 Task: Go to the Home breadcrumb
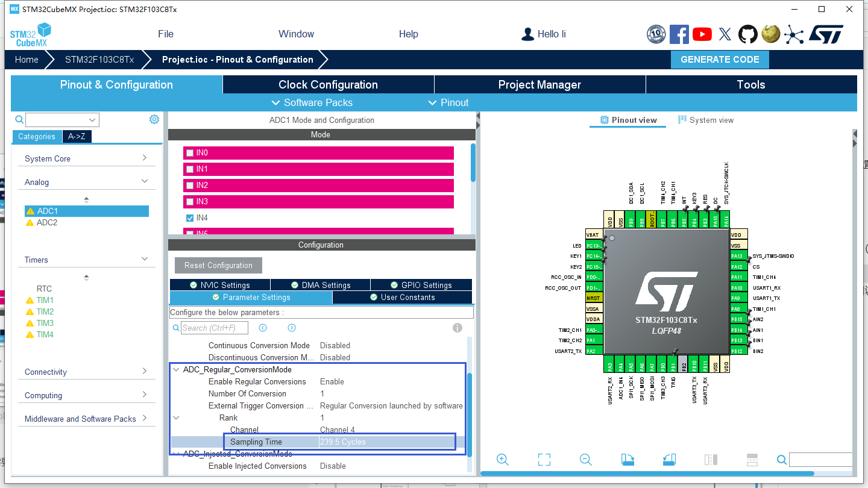coord(27,60)
